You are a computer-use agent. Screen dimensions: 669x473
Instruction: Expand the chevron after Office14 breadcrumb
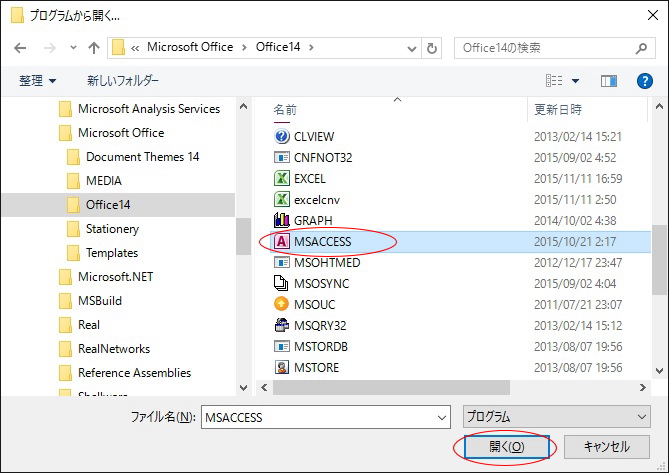[x=311, y=47]
